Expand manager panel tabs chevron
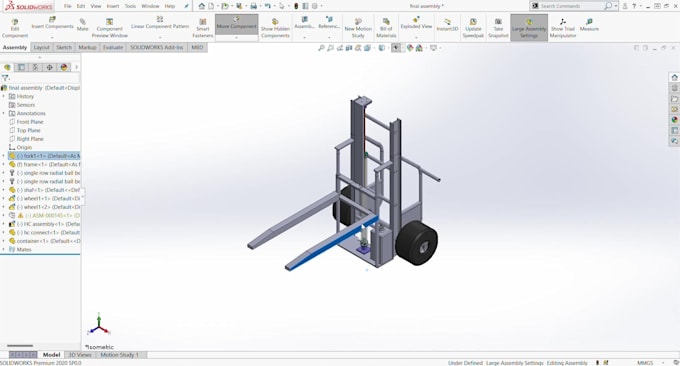 pyautogui.click(x=76, y=67)
